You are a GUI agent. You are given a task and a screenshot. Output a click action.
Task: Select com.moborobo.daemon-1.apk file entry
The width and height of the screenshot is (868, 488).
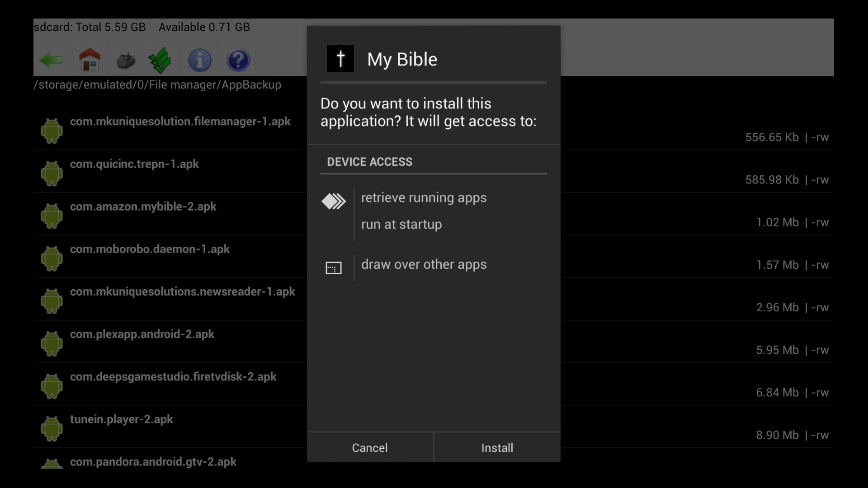pyautogui.click(x=150, y=249)
